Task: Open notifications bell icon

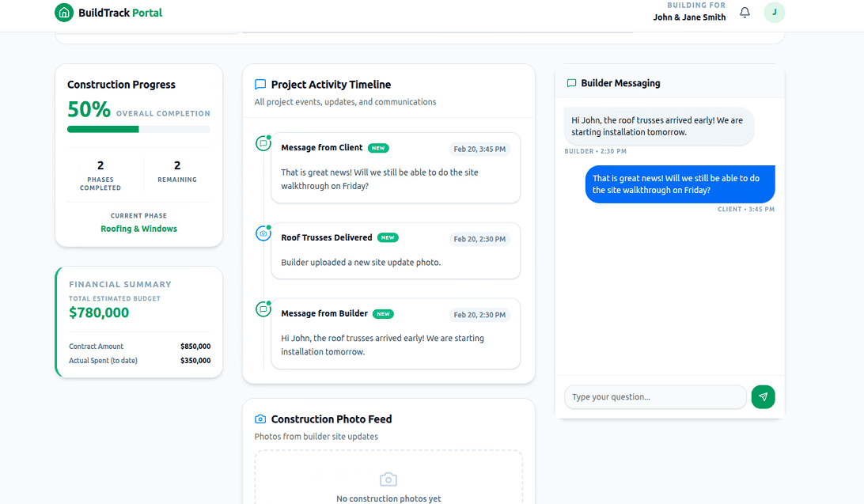Action: point(745,13)
